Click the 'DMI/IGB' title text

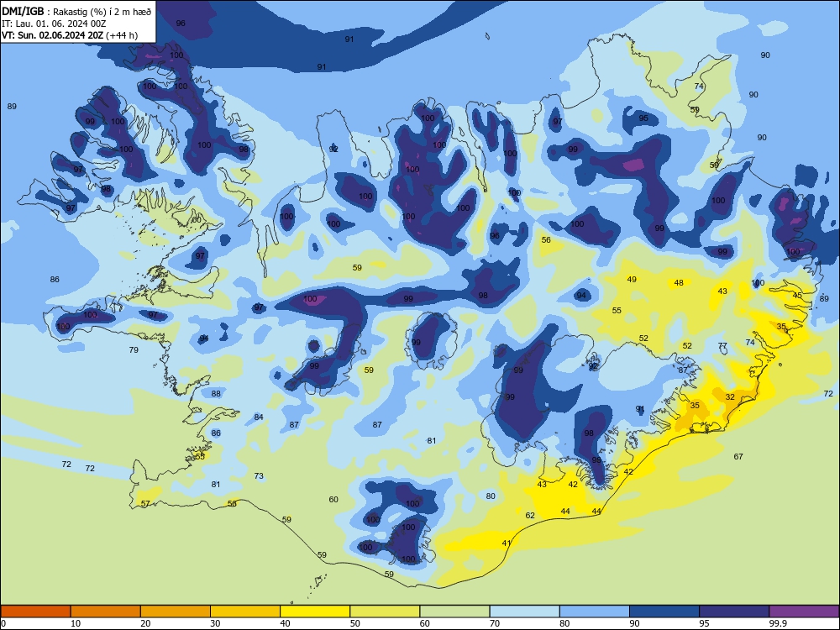click(23, 11)
